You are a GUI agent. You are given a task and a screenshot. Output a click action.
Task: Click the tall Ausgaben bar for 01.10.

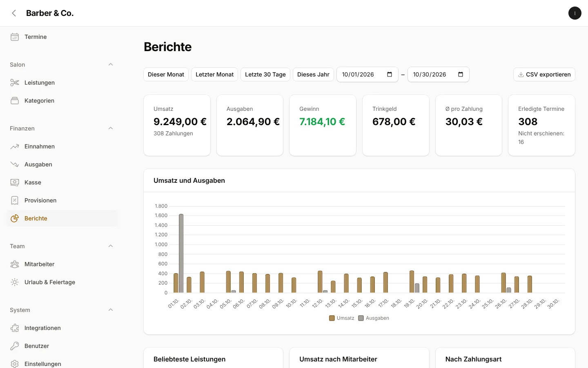(x=181, y=253)
